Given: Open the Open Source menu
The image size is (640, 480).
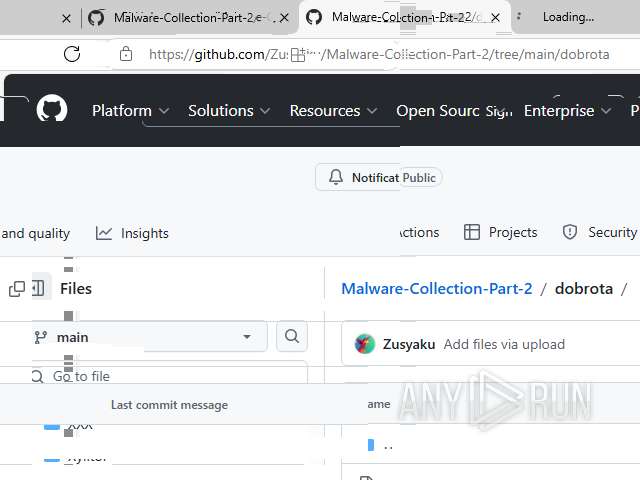Looking at the screenshot, I should (x=438, y=111).
